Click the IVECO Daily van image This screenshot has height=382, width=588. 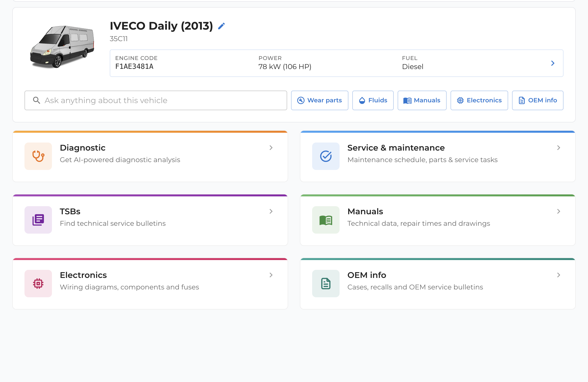62,47
